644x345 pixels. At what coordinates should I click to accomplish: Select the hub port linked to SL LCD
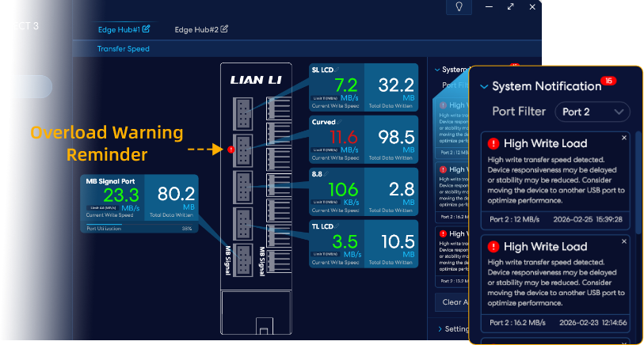pos(242,114)
